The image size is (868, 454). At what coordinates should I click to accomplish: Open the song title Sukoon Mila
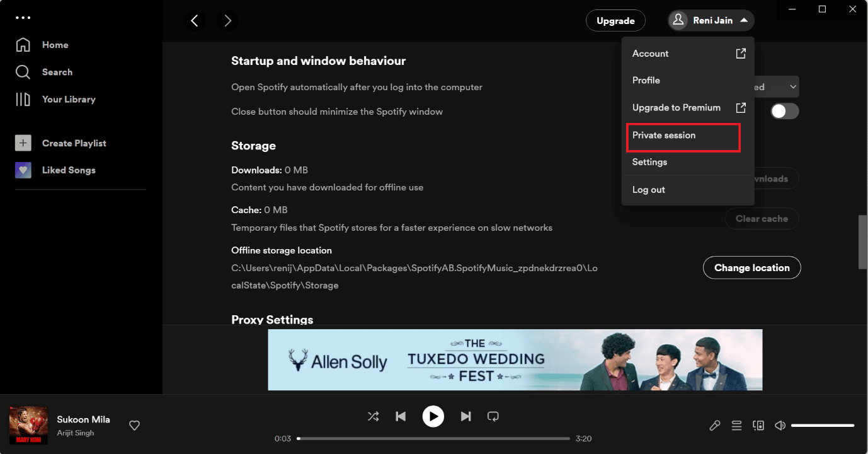(83, 419)
